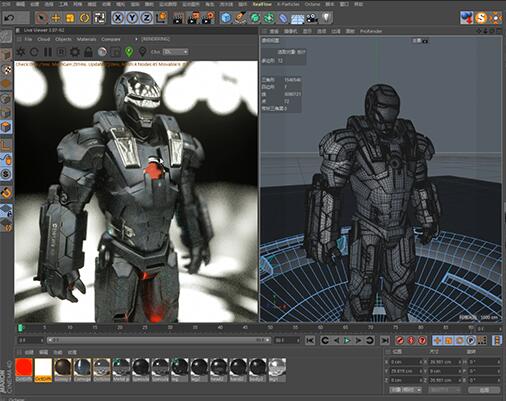Open the Render Settings icon

208,18
